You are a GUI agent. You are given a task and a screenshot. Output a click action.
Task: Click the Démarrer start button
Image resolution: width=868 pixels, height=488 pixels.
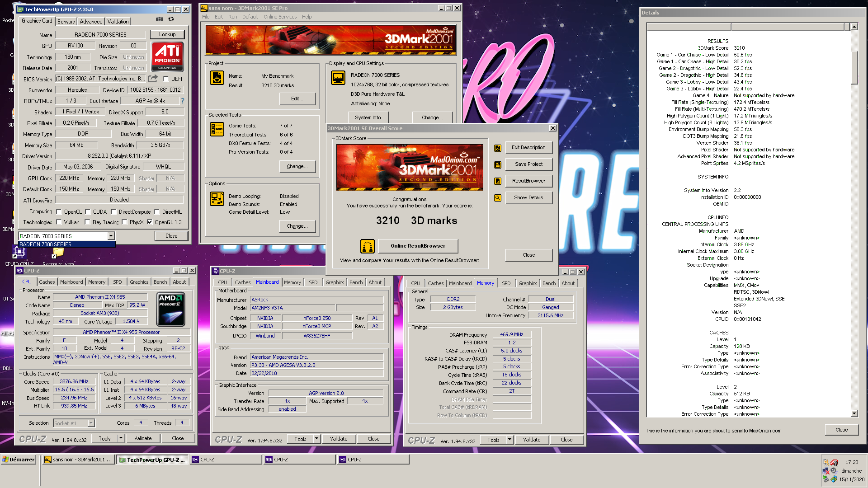click(19, 460)
